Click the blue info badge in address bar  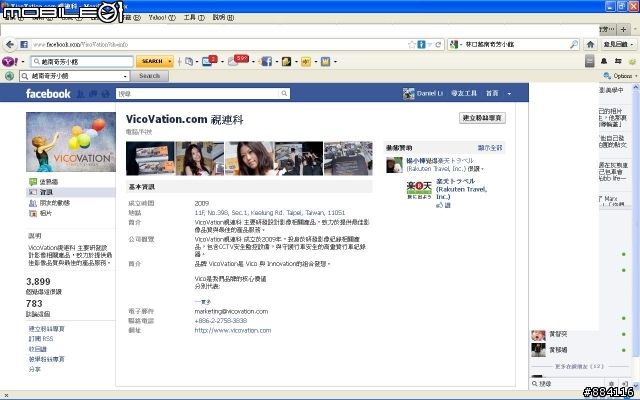[421, 44]
